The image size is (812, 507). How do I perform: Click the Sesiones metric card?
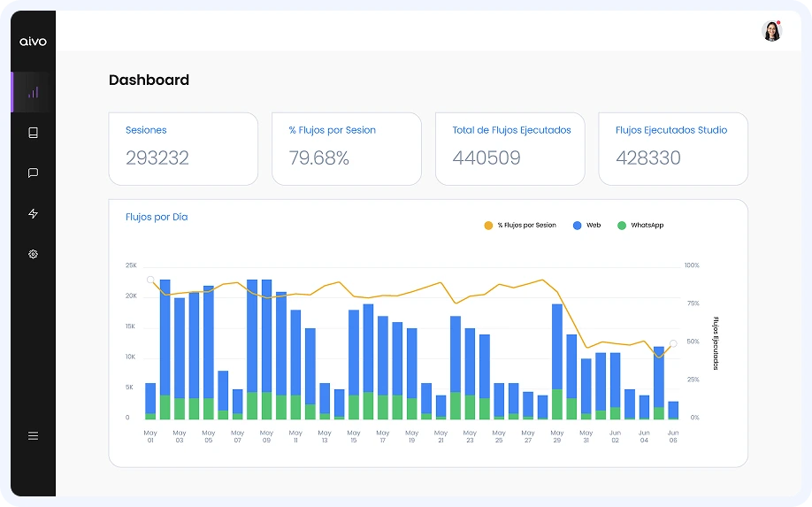183,149
